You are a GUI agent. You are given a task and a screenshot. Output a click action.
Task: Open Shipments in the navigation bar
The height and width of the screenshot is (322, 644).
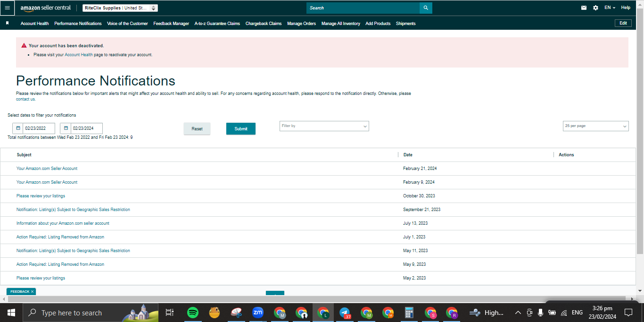click(x=406, y=24)
